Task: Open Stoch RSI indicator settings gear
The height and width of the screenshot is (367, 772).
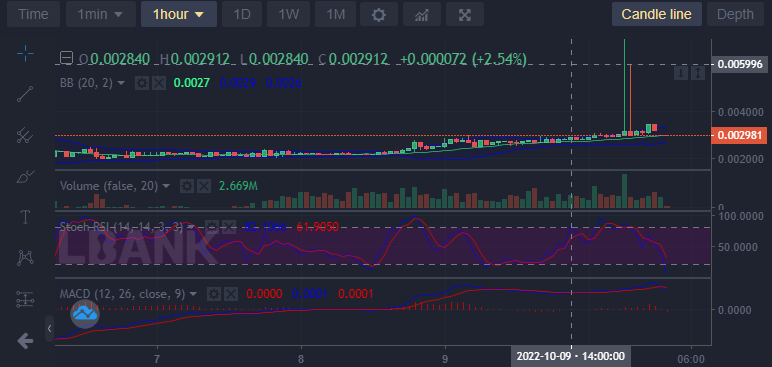Action: click(x=212, y=227)
